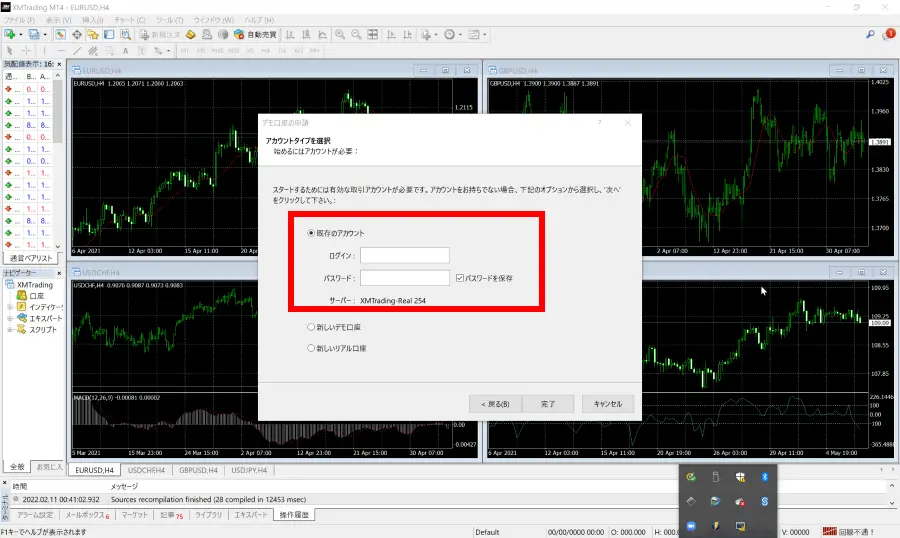900x538 pixels.
Task: Click the 自動売買 auto trading button
Action: [255, 34]
